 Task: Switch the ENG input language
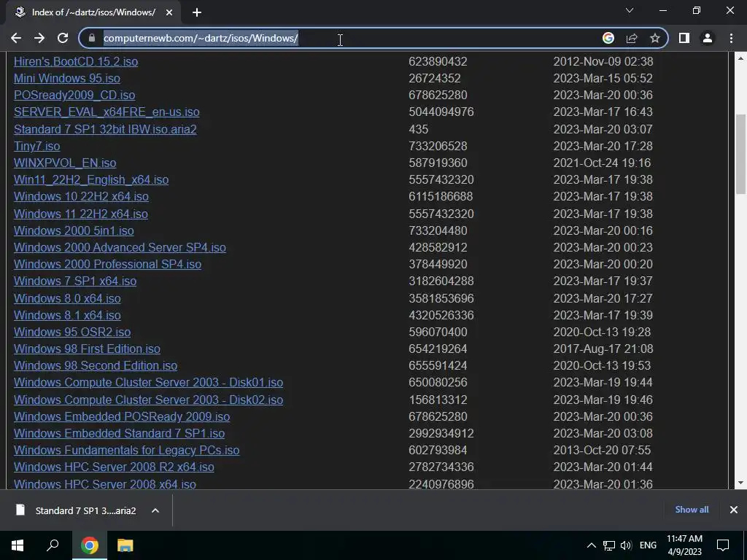[648, 545]
